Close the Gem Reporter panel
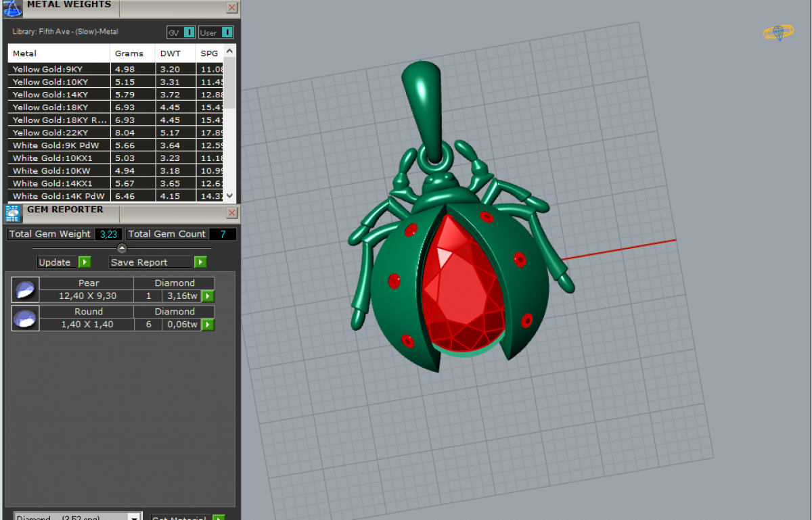Viewport: 812px width, 520px height. [232, 213]
